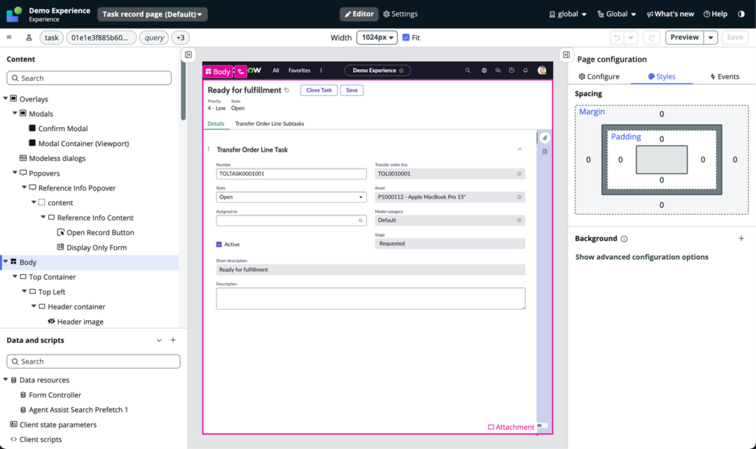Open the hamburger menu icon below the logo
The image size is (756, 449).
point(9,37)
